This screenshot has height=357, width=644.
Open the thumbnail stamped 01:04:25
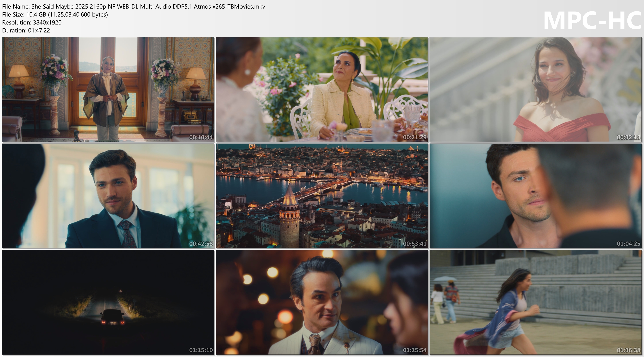[x=535, y=196]
